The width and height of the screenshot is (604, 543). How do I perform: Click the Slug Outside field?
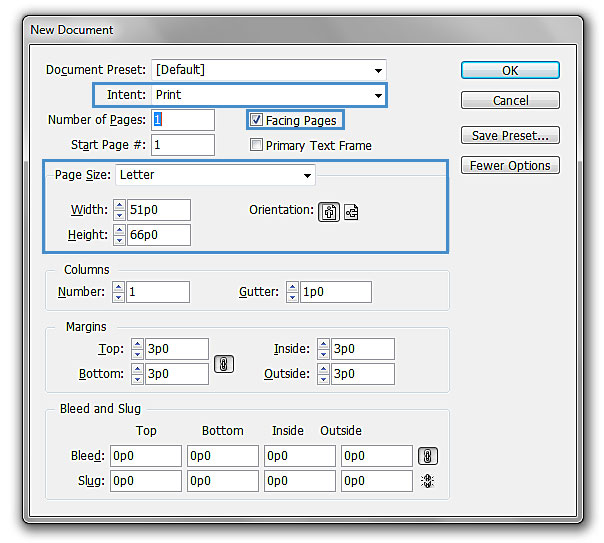[377, 481]
